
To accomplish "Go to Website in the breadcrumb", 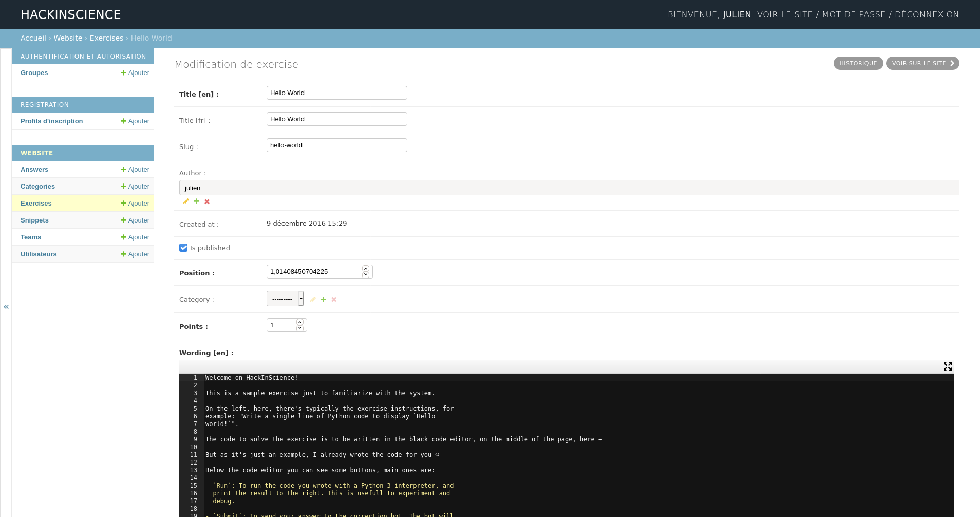I will pos(68,38).
